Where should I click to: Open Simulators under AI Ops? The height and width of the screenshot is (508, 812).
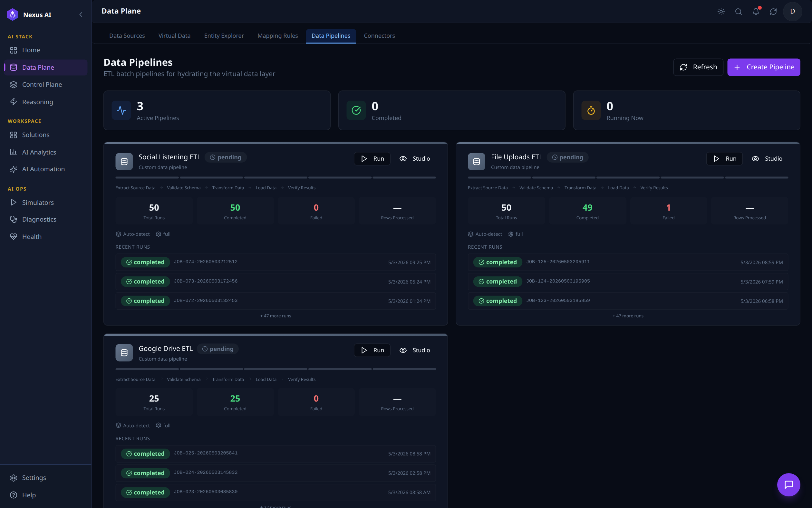46,202
